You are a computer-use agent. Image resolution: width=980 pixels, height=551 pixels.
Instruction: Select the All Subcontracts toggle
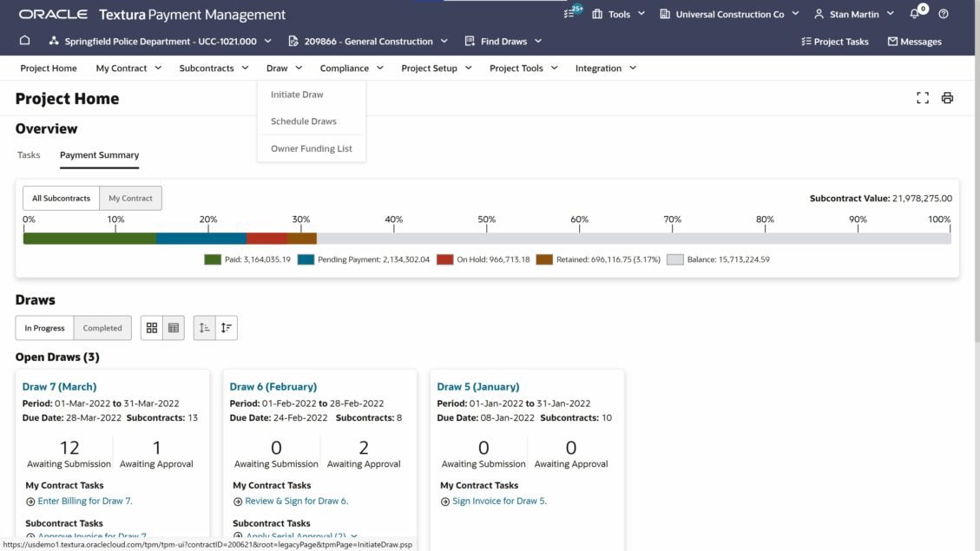[61, 199]
